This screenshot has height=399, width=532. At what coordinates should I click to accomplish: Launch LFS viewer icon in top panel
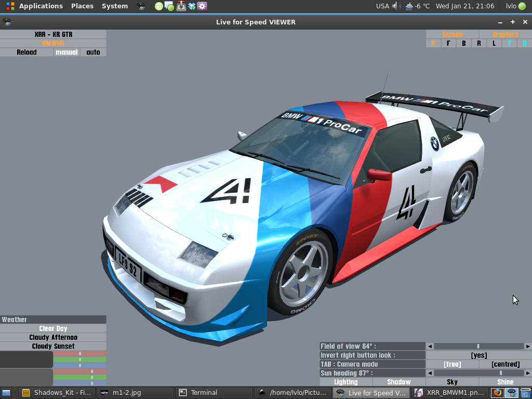coord(141,6)
